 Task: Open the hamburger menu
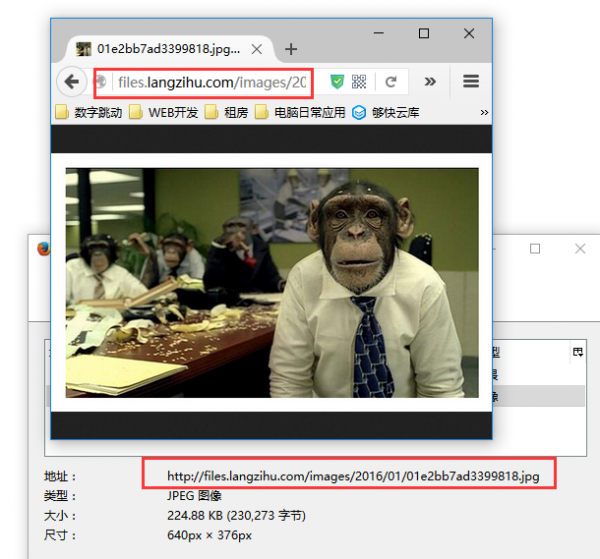(471, 81)
